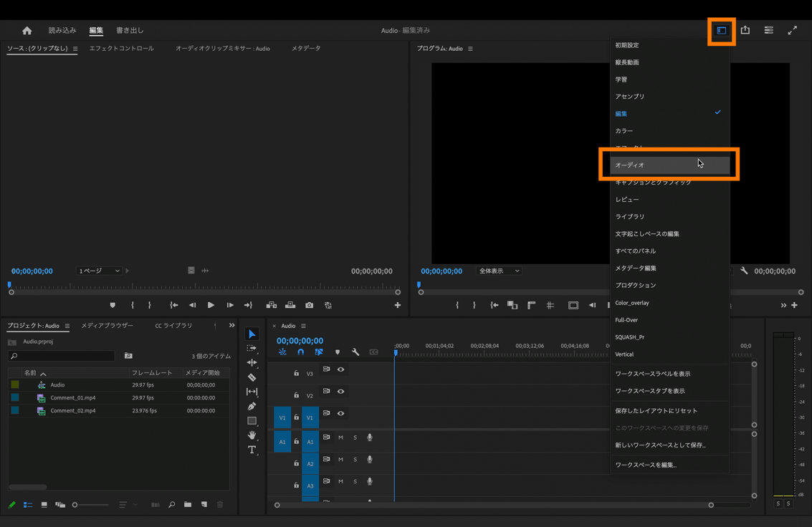This screenshot has height=527, width=812.
Task: Click the label color swatch of Comment_01.mp4
Action: pyautogui.click(x=15, y=397)
